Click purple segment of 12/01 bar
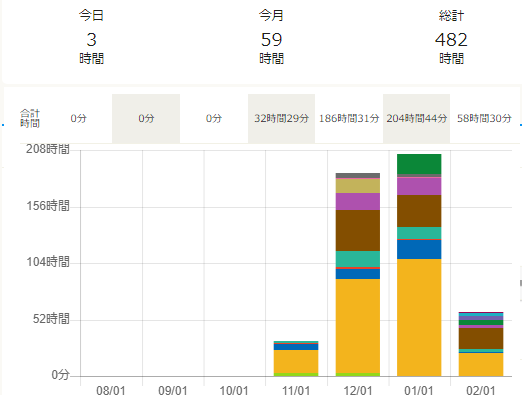 point(358,201)
